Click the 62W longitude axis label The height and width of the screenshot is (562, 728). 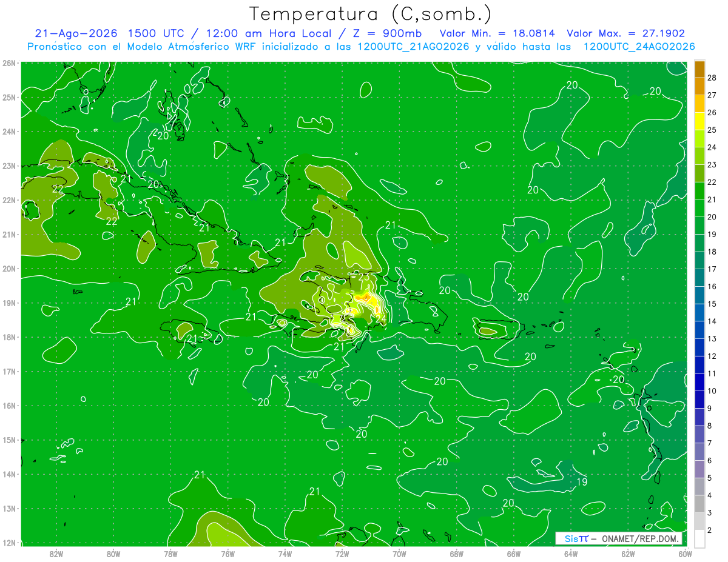(x=628, y=554)
